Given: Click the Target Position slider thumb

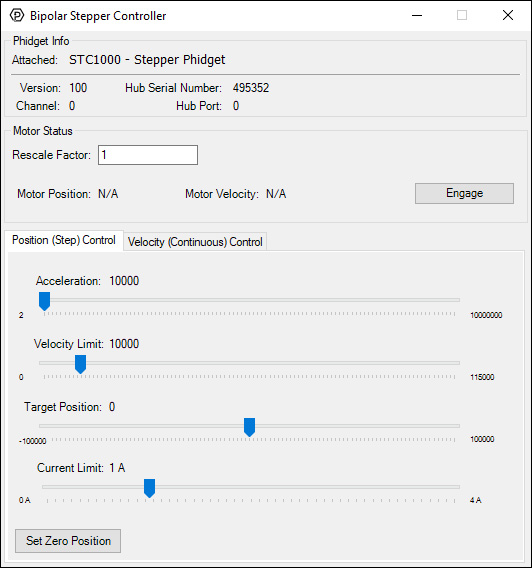Looking at the screenshot, I should click(249, 427).
